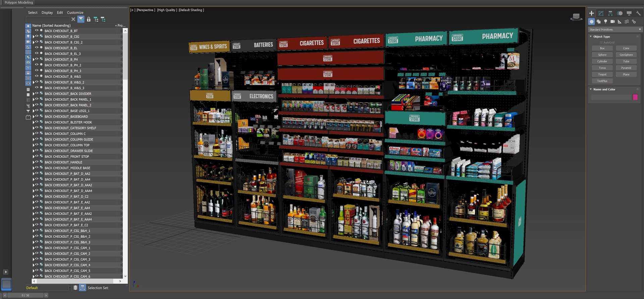
Task: Click the ViewCube home in viewport
Action: pos(576,17)
